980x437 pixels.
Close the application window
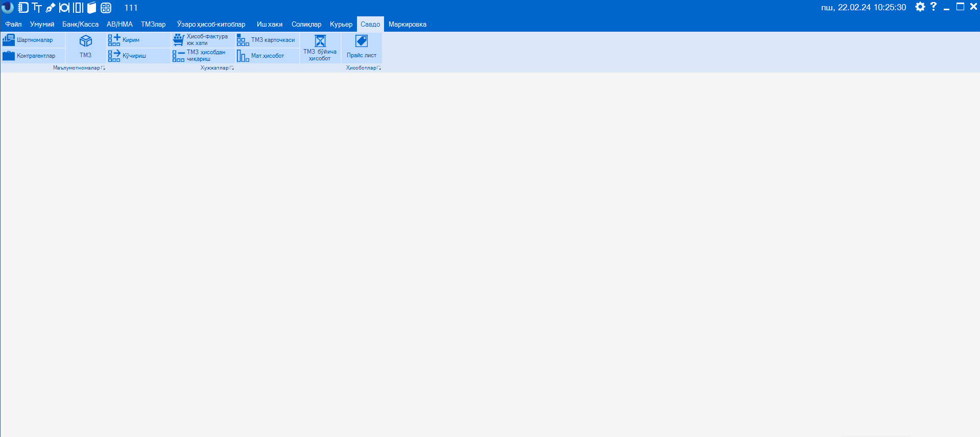tap(973, 7)
